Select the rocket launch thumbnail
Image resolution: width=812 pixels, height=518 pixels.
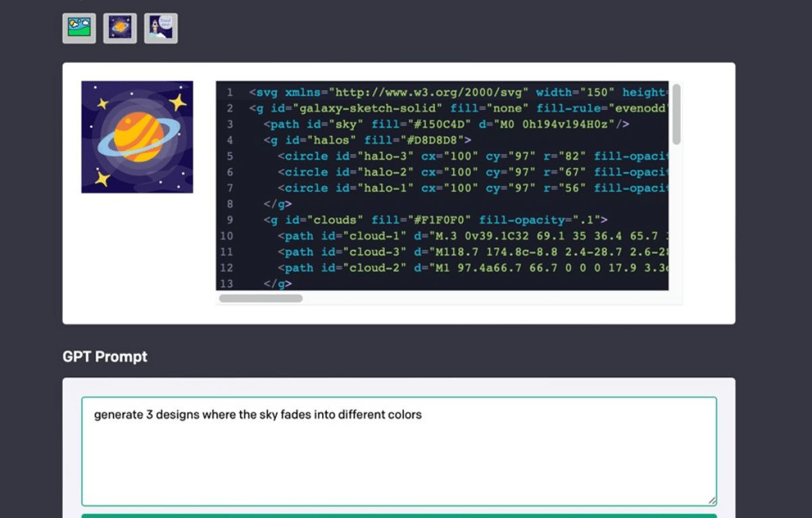tap(161, 28)
